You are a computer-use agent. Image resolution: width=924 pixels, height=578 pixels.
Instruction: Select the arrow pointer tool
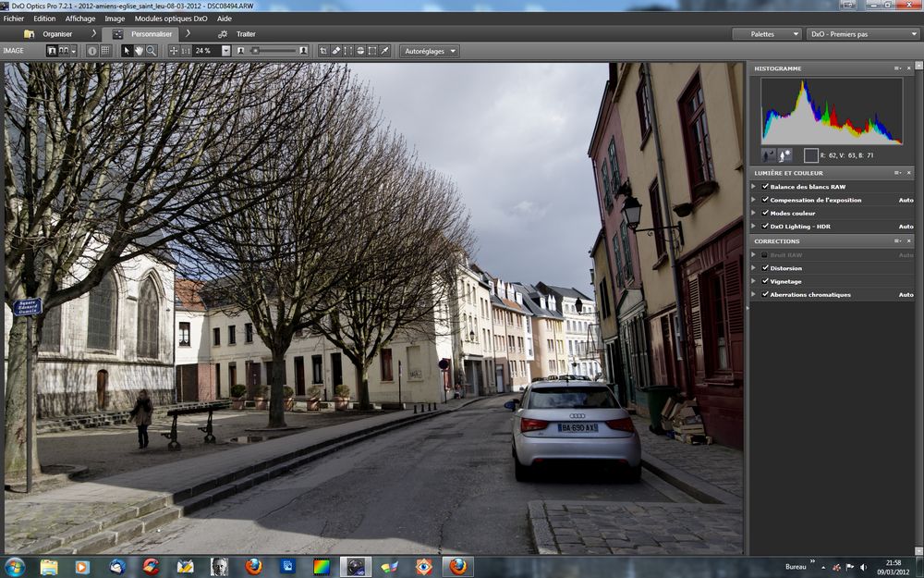click(126, 51)
